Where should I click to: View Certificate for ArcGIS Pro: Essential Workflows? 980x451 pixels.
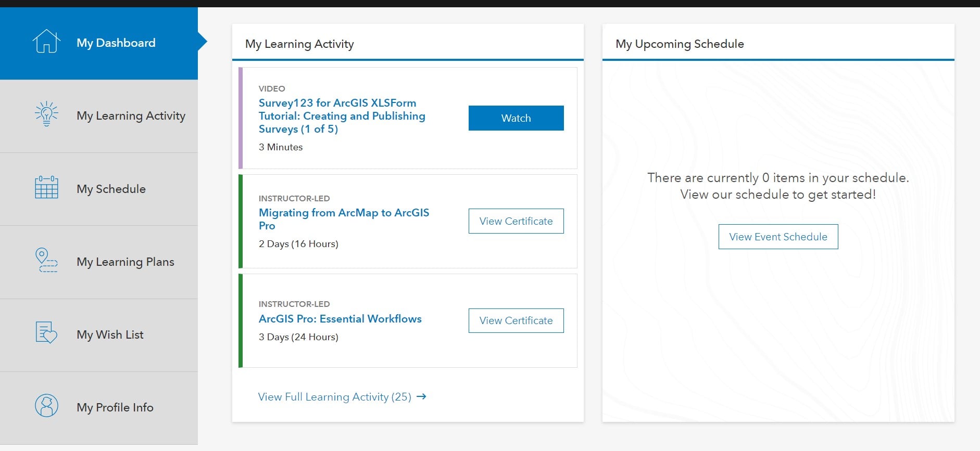[x=516, y=320]
